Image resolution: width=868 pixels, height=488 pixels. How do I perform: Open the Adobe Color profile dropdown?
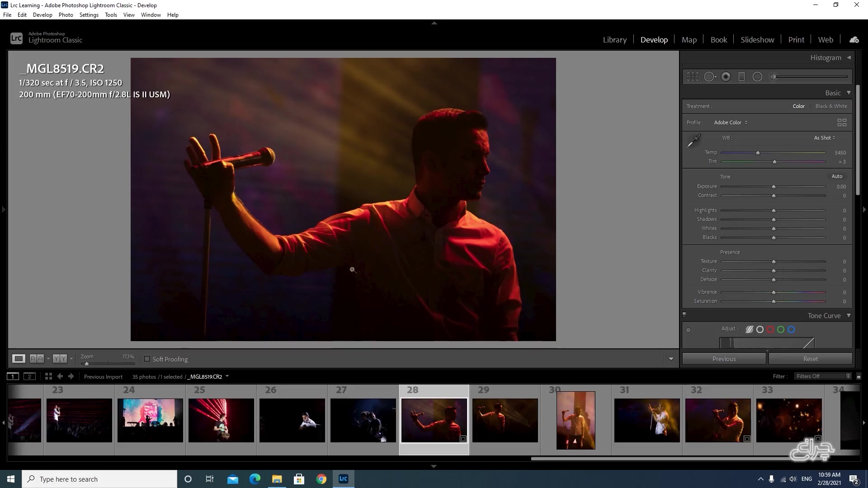[731, 122]
